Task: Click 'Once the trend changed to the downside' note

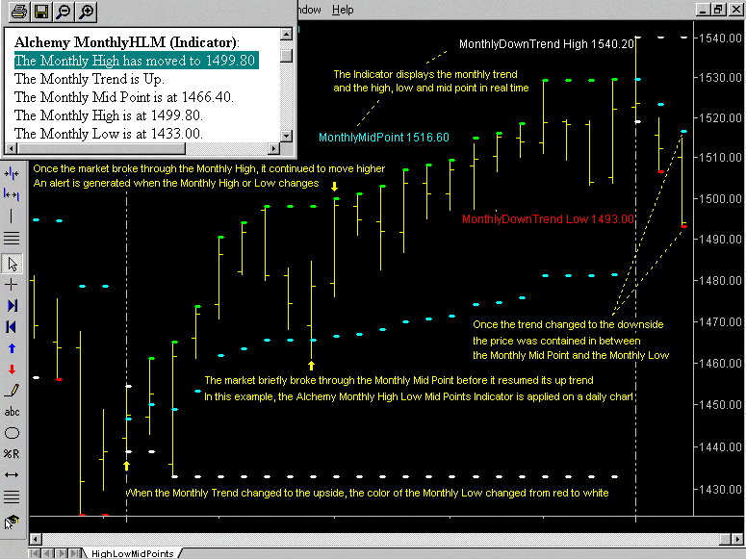Action: tap(568, 324)
